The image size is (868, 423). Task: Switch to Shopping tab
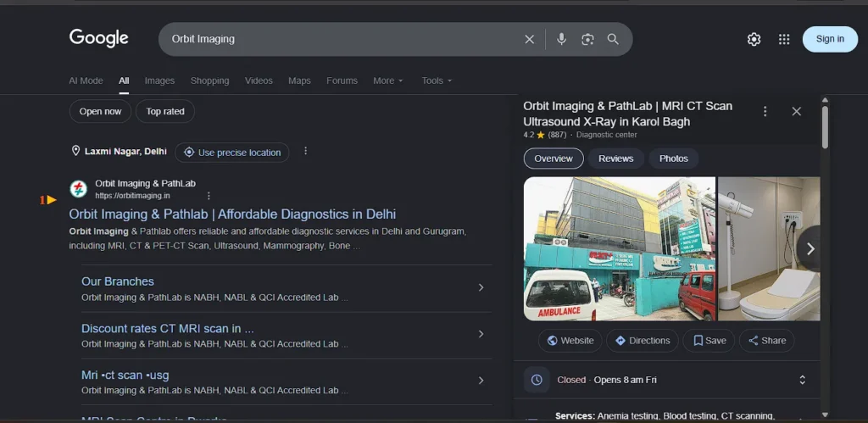[x=210, y=81]
